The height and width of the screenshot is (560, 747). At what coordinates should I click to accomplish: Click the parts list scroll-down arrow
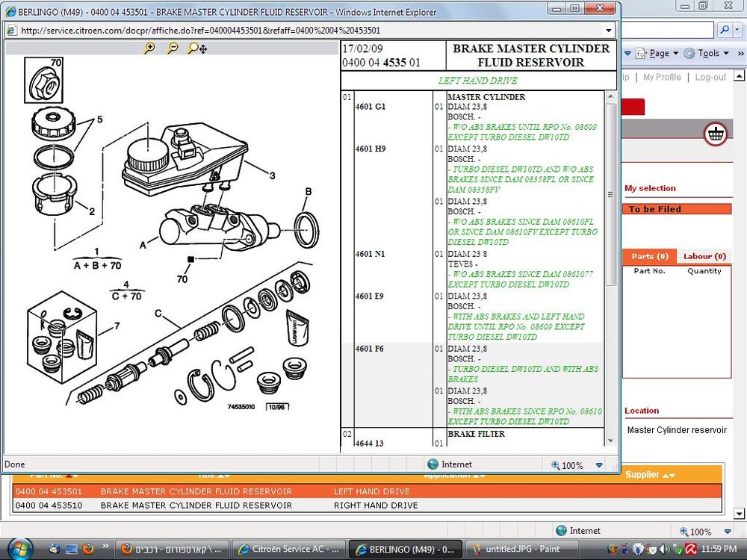click(610, 441)
